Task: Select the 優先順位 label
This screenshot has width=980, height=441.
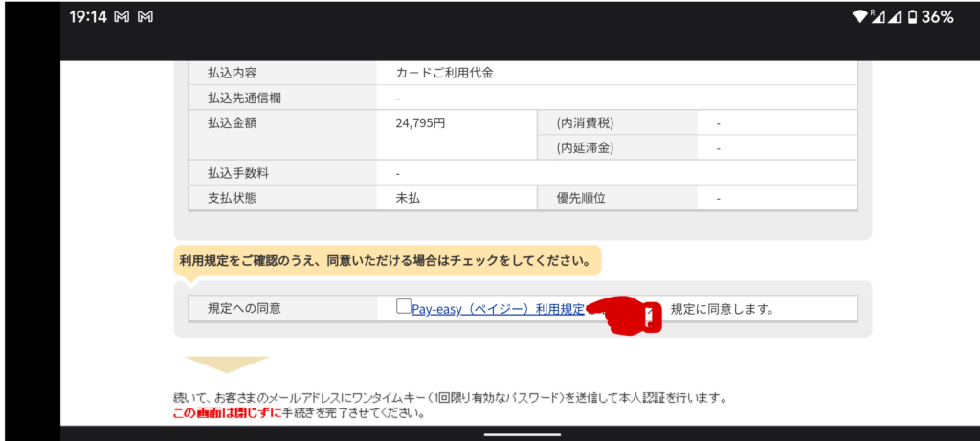Action: 581,199
